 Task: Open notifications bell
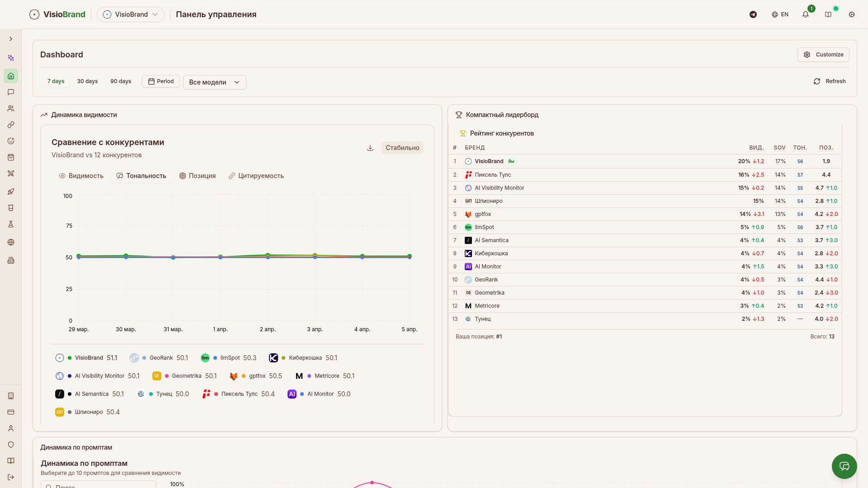806,14
